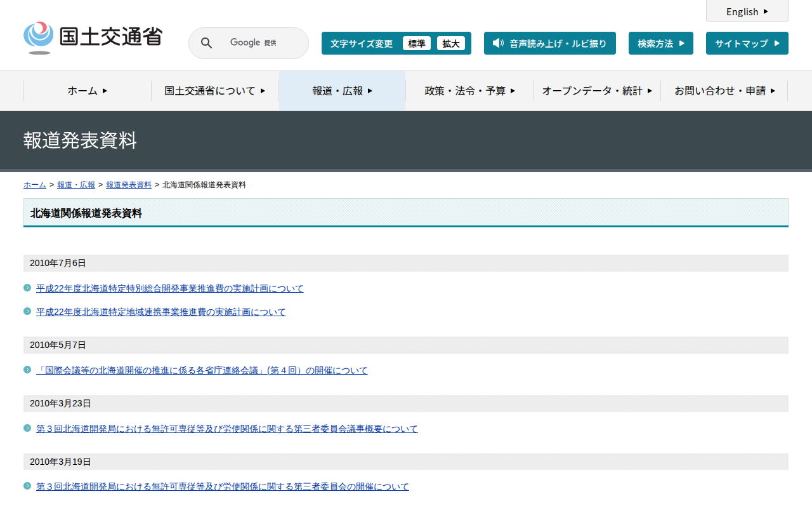
Task: Click the MLIT logo in the header
Action: pos(93,37)
